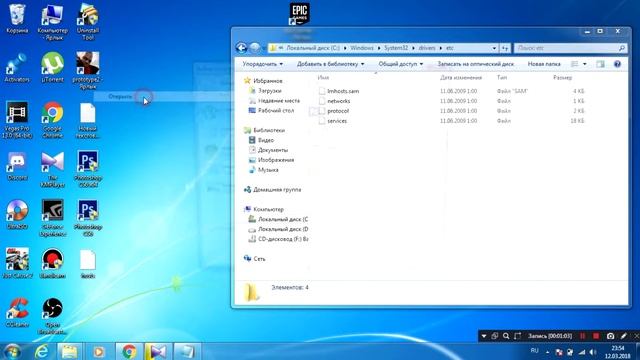Take screenshot with recorder camera icon
The image size is (640, 360).
tap(610, 336)
